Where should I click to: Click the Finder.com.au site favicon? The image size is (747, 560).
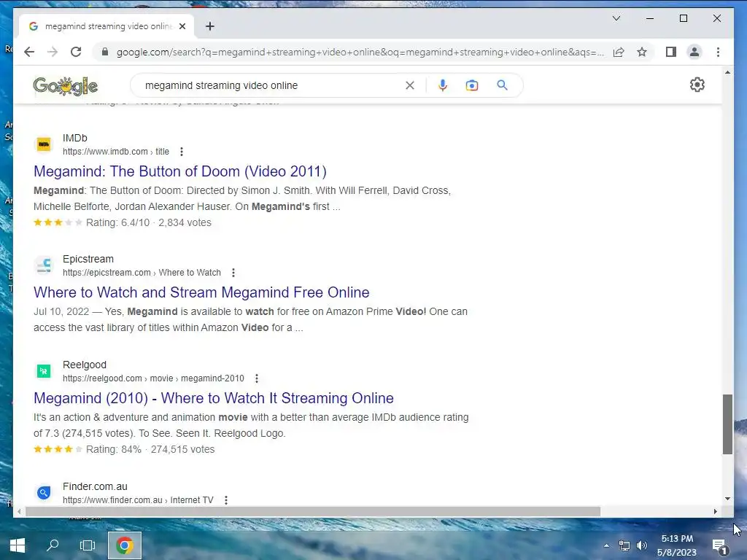[44, 493]
